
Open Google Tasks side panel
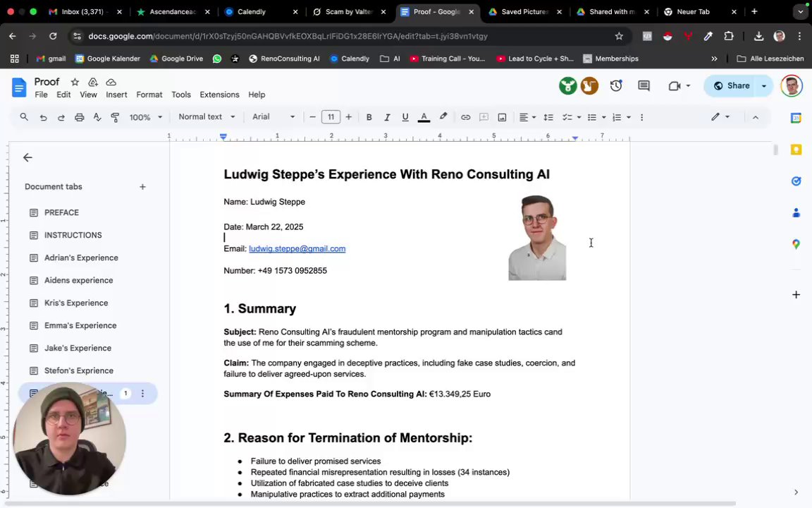point(796,181)
